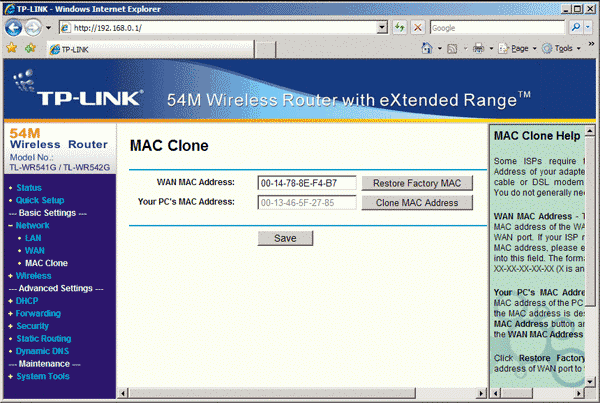
Task: Click the RSS feeds icon
Action: point(452,49)
